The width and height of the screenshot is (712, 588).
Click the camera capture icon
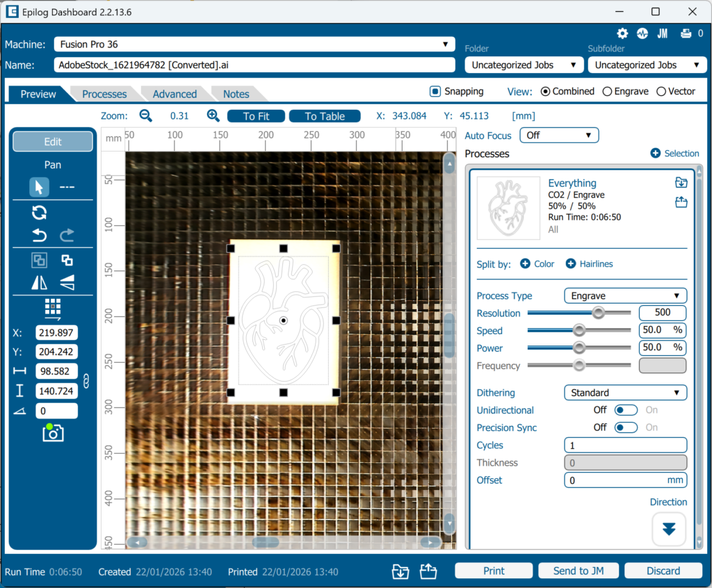point(53,432)
